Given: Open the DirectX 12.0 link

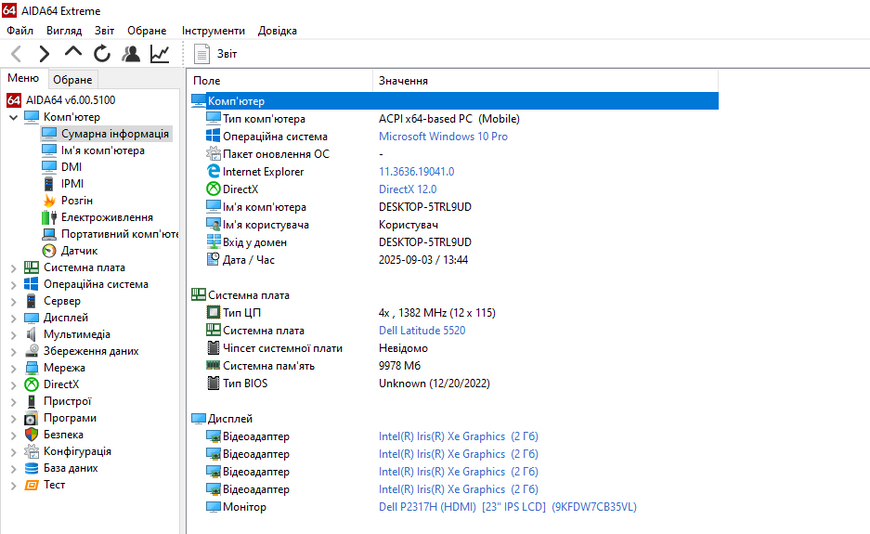Looking at the screenshot, I should pyautogui.click(x=407, y=189).
